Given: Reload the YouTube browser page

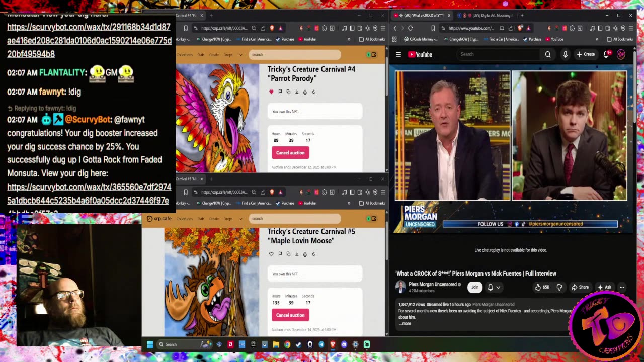Looking at the screenshot, I should pyautogui.click(x=411, y=28).
